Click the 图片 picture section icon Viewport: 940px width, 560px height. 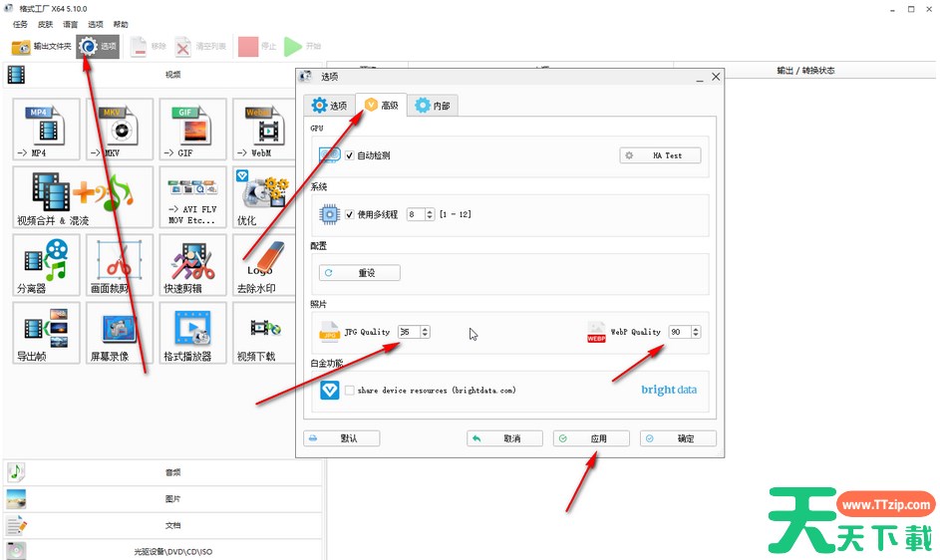[16, 499]
